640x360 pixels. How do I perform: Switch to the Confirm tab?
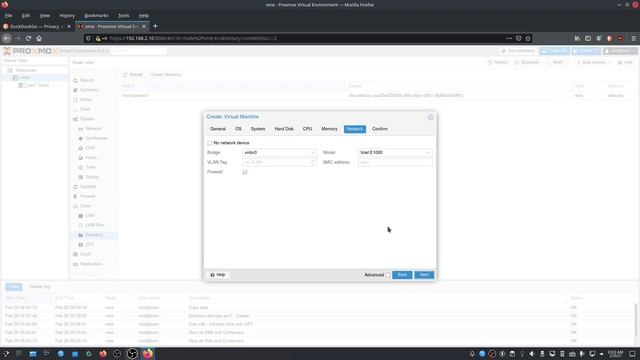[x=380, y=129]
